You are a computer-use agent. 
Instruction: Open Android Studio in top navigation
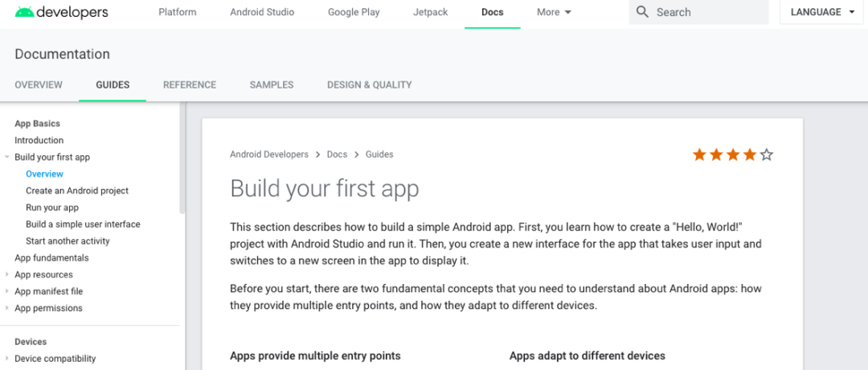point(262,12)
